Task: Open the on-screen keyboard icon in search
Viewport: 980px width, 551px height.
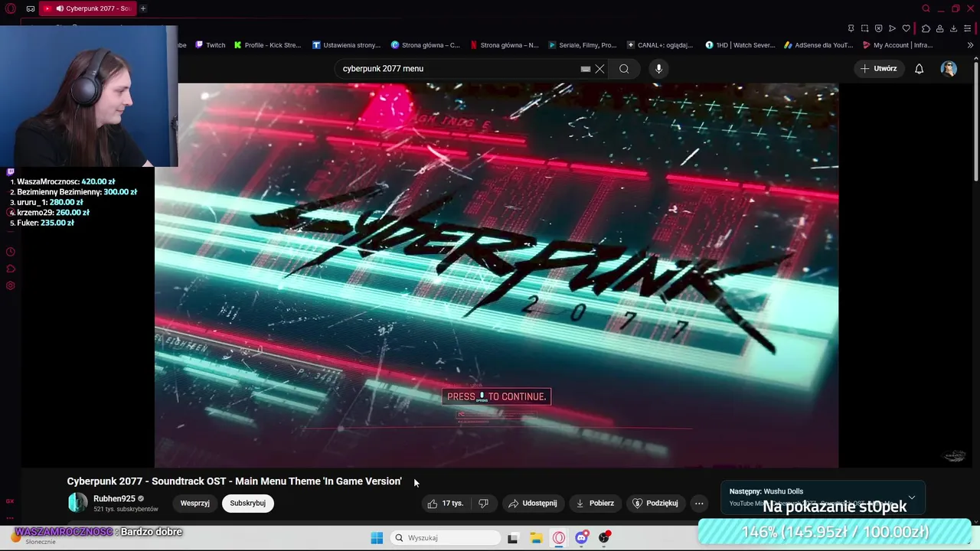Action: [x=586, y=69]
